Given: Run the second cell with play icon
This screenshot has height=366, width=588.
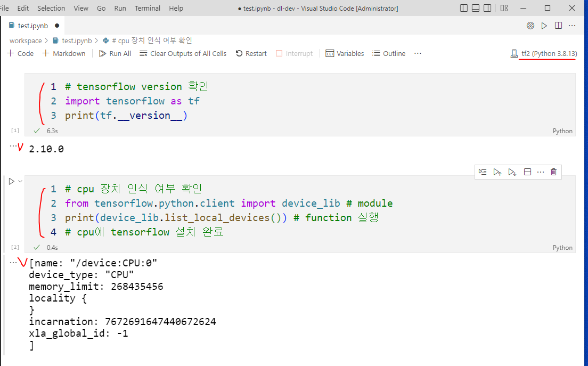Looking at the screenshot, I should coord(11,182).
